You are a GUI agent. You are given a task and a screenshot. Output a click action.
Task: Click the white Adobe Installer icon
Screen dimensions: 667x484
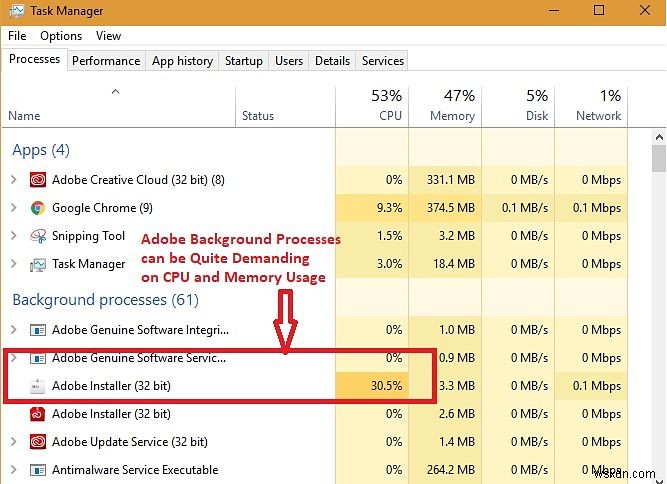[x=38, y=386]
